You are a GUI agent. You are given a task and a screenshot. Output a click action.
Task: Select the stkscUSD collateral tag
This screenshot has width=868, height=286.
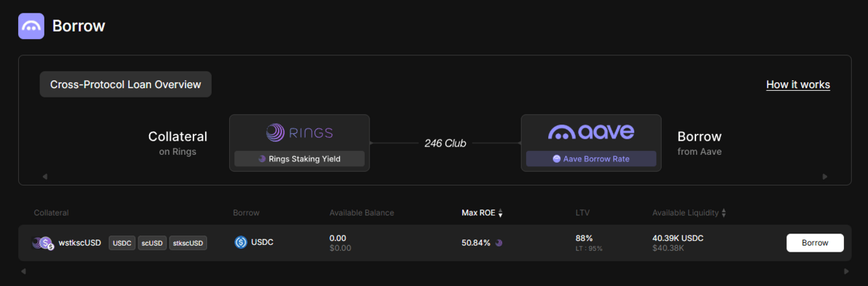pos(188,243)
